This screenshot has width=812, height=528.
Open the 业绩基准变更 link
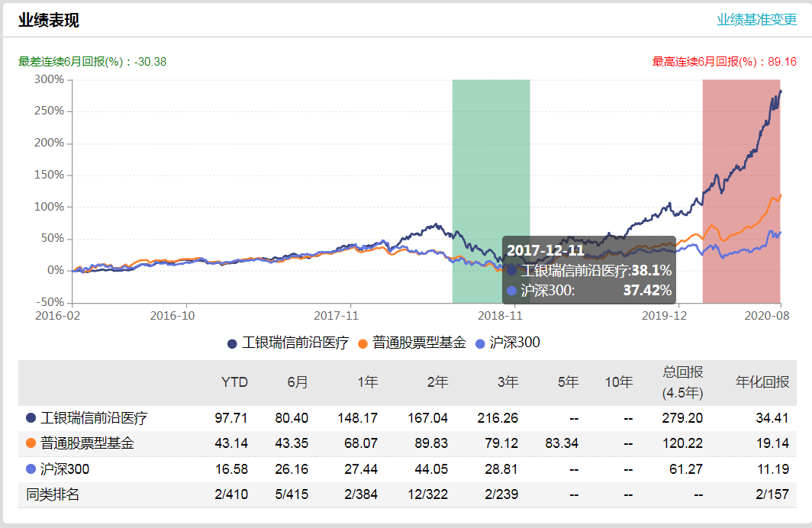tap(756, 20)
